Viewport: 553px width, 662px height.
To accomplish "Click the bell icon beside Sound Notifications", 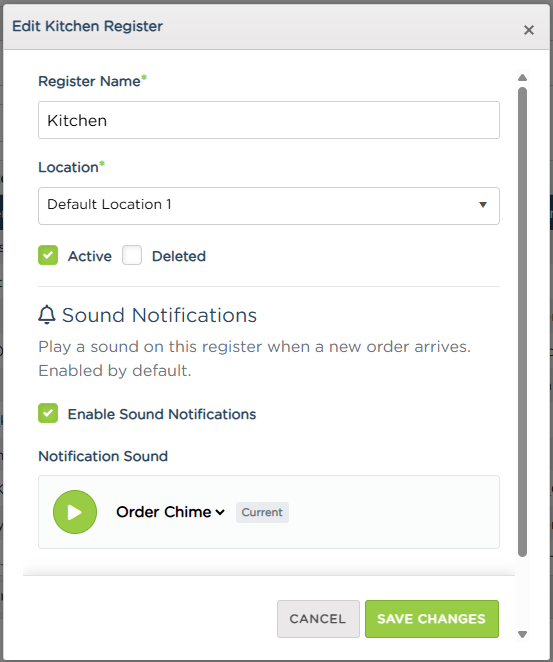I will (47, 315).
